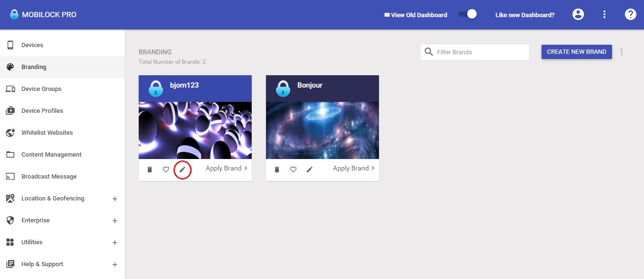Click Bonjour galaxy wallpaper thumbnail
The image size is (644, 279).
coord(322,130)
